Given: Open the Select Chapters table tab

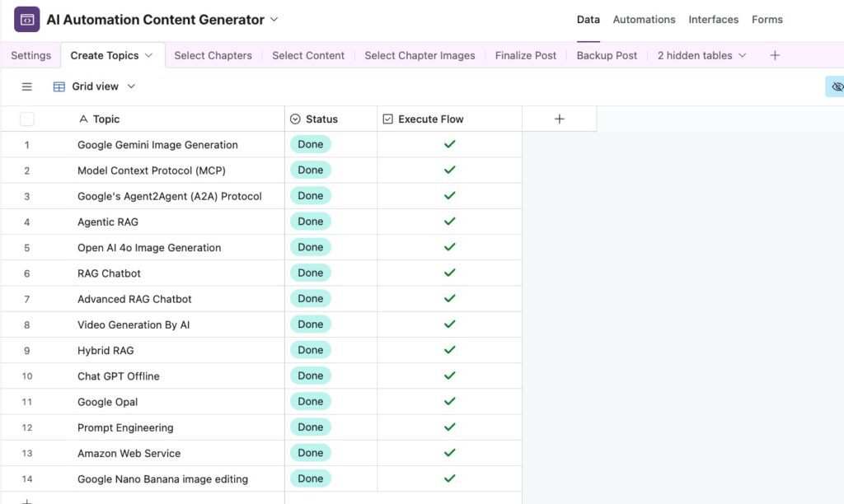Looking at the screenshot, I should click(213, 55).
